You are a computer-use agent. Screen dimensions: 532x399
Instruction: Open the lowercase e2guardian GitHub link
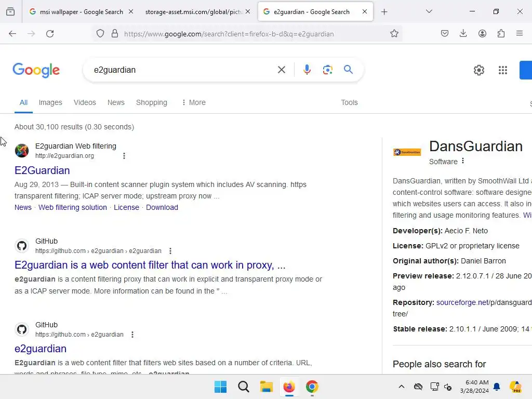41,349
